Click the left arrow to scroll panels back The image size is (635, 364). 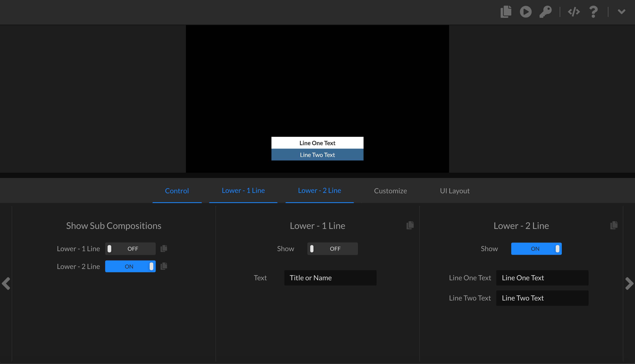click(6, 284)
